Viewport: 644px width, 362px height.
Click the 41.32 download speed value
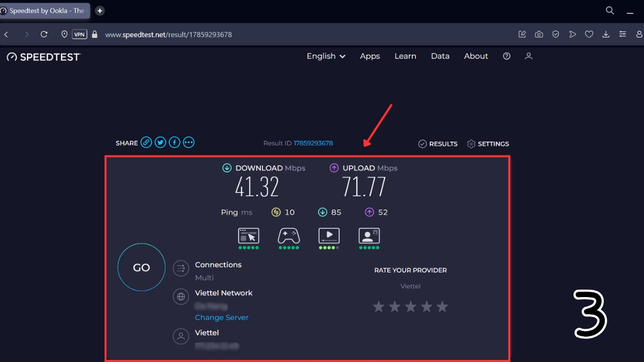click(x=257, y=187)
